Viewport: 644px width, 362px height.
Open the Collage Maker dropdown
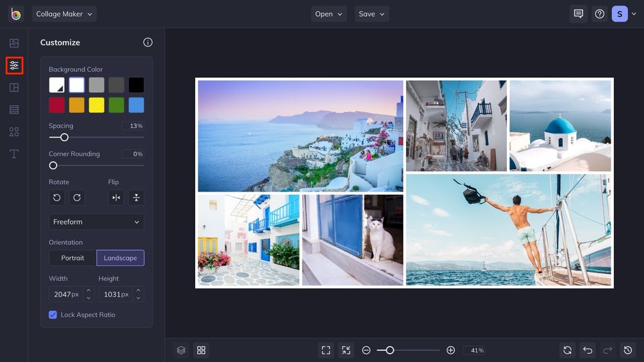coord(64,14)
